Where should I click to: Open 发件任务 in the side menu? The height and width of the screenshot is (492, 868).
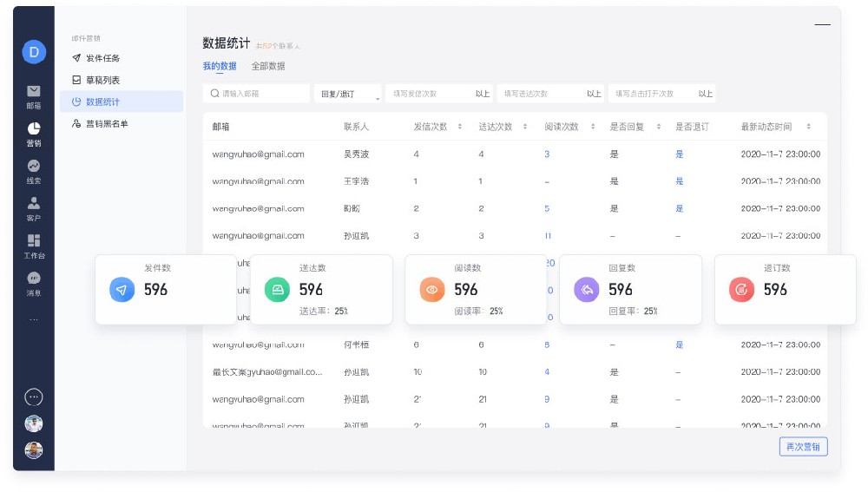(x=102, y=58)
